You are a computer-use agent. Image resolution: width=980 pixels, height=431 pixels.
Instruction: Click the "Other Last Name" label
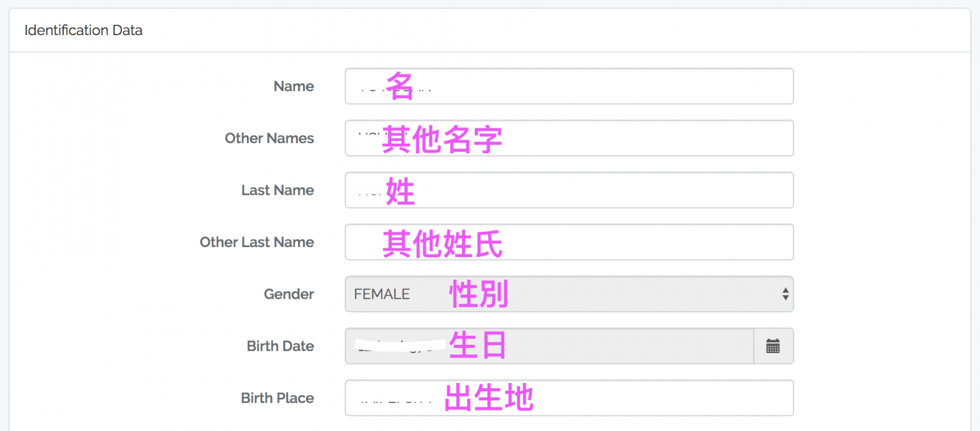(256, 242)
